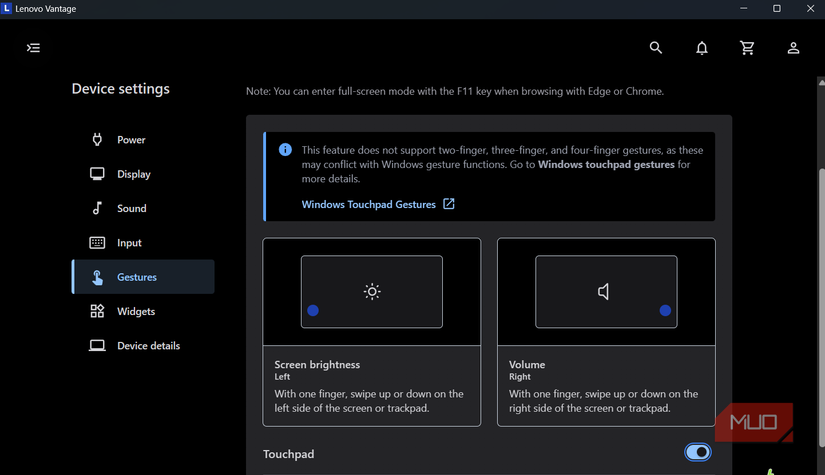Open the Display settings section

pyautogui.click(x=143, y=174)
